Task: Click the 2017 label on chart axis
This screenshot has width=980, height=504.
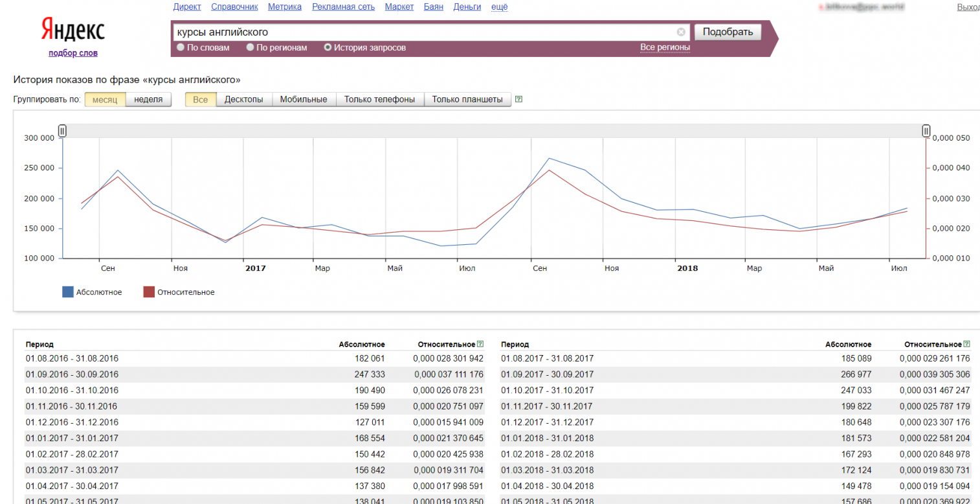Action: click(x=256, y=268)
